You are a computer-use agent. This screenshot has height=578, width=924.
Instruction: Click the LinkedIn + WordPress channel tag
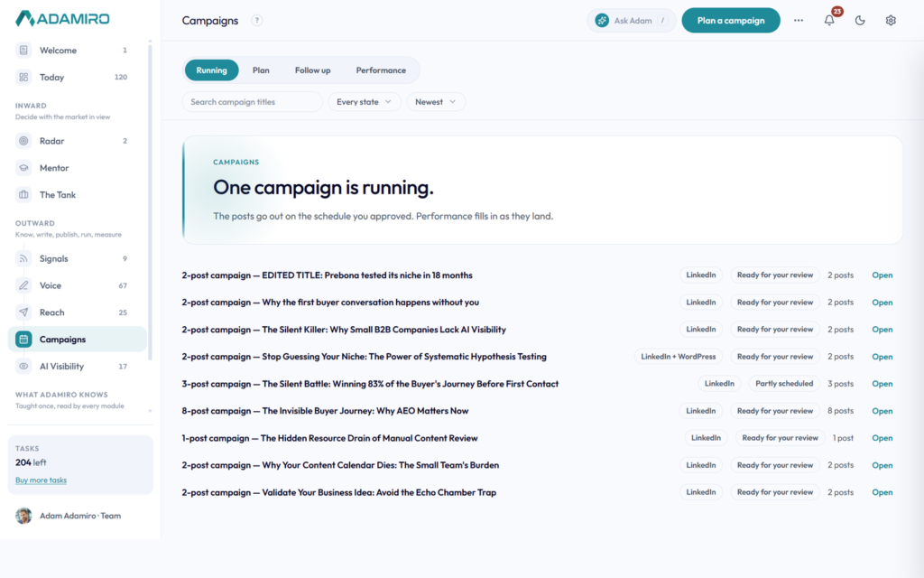point(679,356)
